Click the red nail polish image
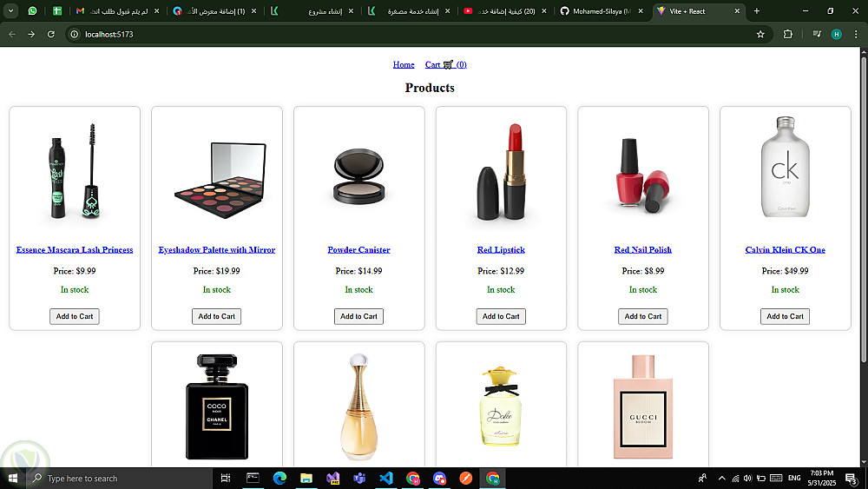The width and height of the screenshot is (868, 489). pyautogui.click(x=642, y=173)
